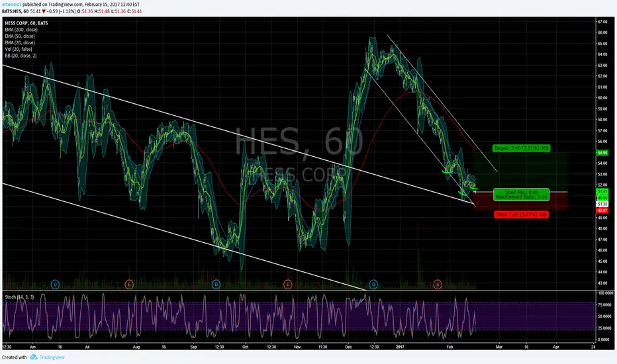Click the blue D dividend marker near Sep 12:30
The image size is (617, 364).
pyautogui.click(x=216, y=284)
